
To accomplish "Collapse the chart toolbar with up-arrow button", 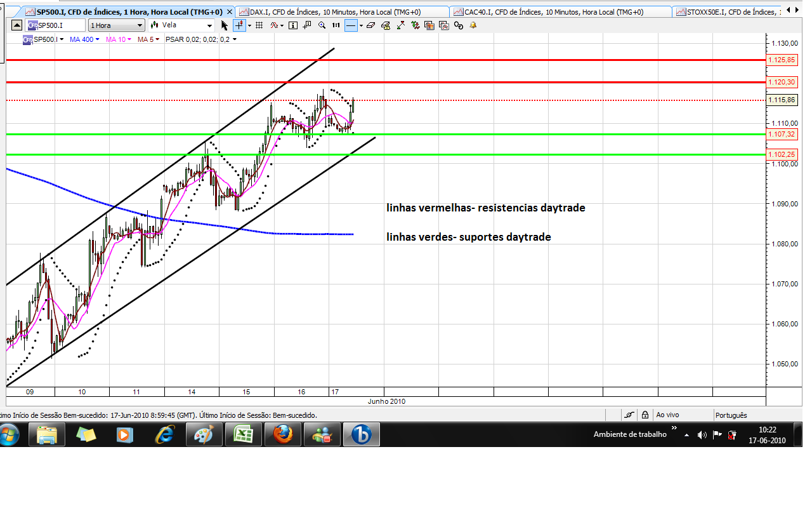I will 16,25.
